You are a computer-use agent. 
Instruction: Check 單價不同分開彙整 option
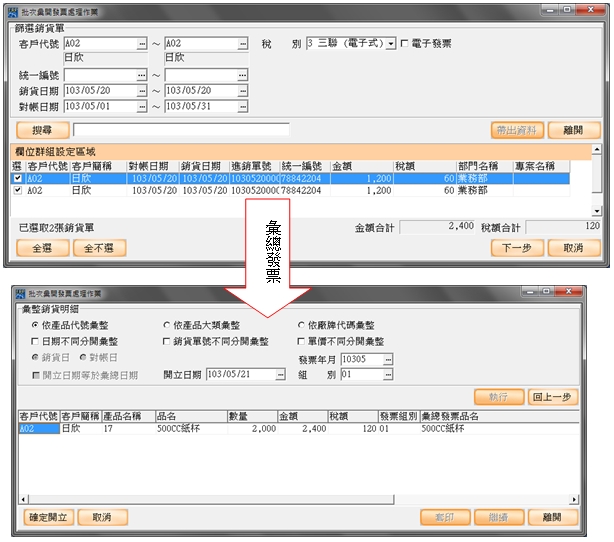(303, 342)
